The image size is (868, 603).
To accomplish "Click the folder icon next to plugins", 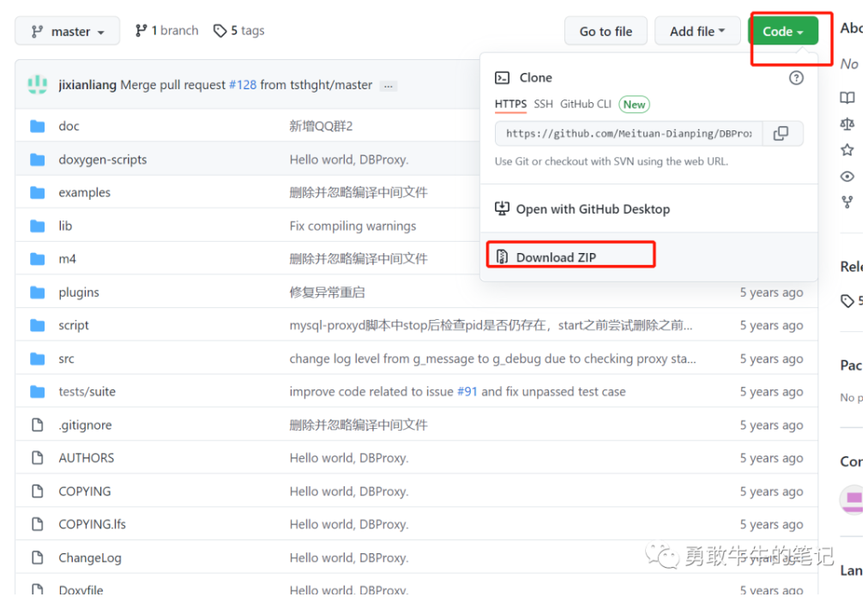I will 38,292.
